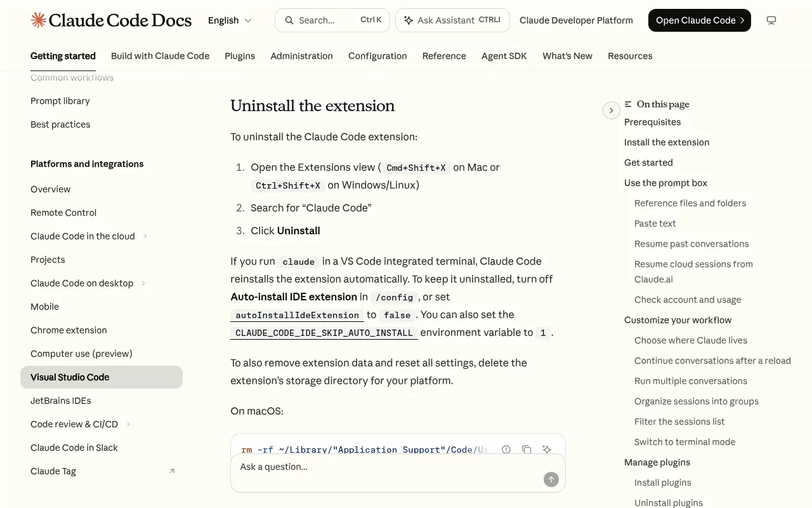Click the autoInstallIdeExtension setting link

pos(297,315)
